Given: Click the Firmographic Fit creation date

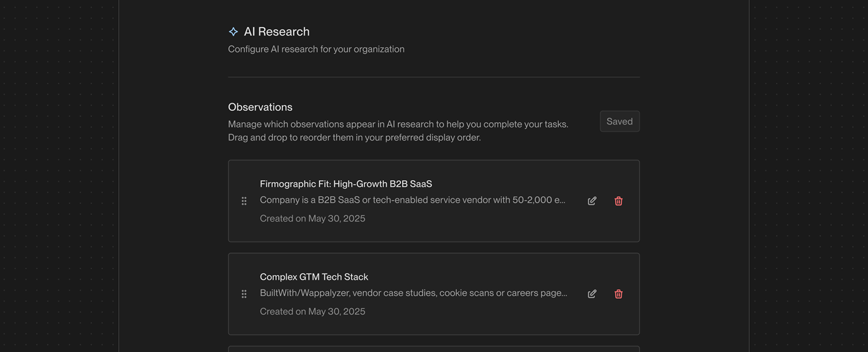Looking at the screenshot, I should coord(312,219).
